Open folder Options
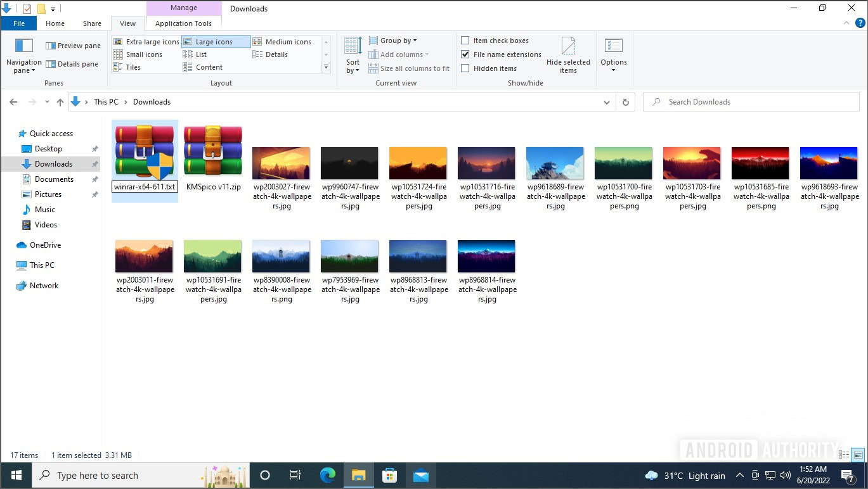 (x=613, y=54)
